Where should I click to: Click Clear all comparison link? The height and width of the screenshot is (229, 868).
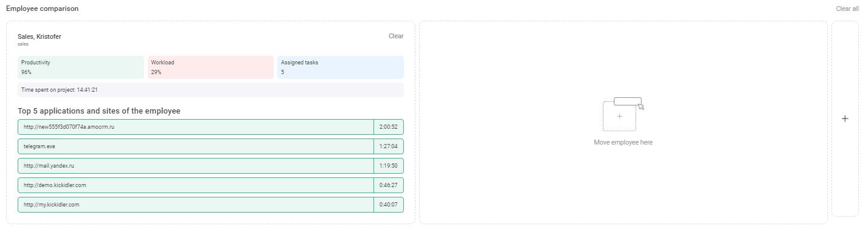point(847,9)
